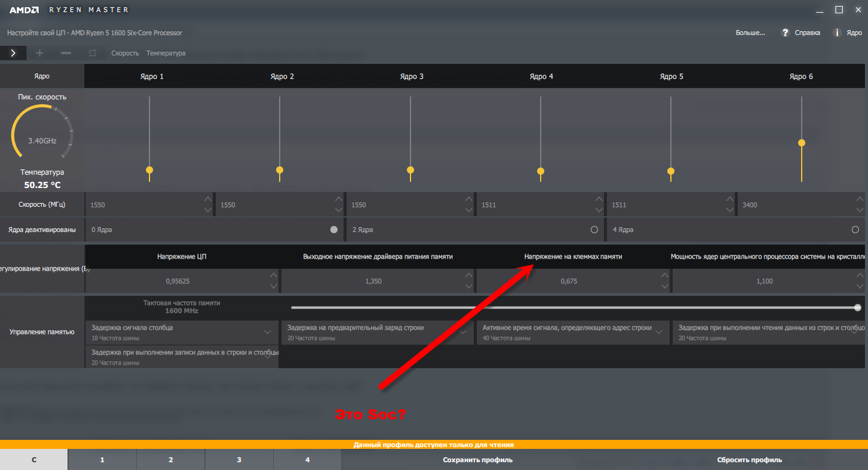Select 0 Ядра deactivated radio option

pos(334,230)
